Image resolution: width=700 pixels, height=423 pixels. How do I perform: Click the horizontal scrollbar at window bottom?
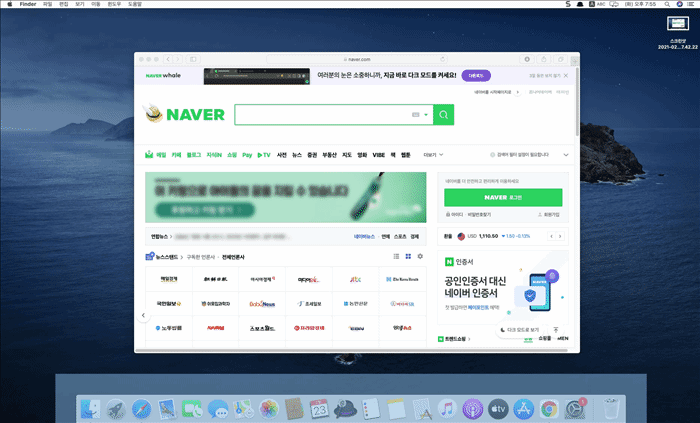[352, 351]
